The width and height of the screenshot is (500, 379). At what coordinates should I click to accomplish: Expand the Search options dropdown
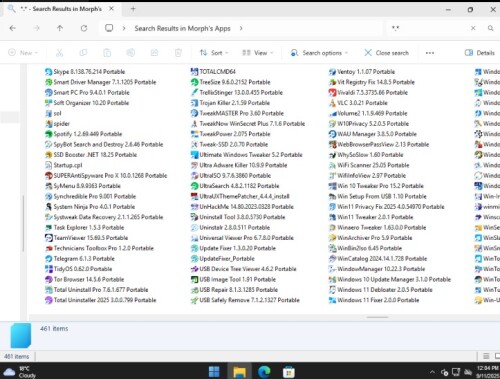point(319,53)
